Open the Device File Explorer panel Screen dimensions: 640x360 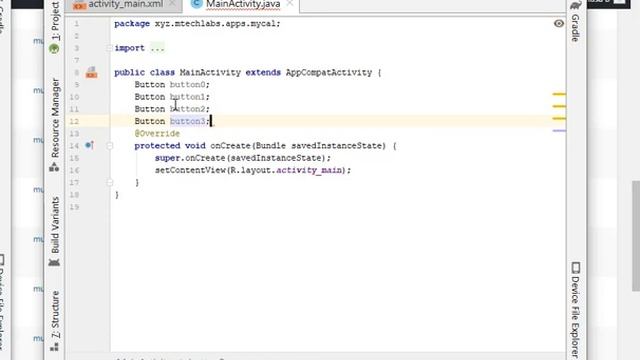[576, 316]
